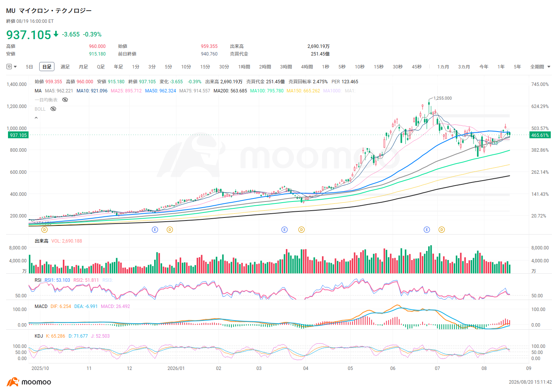Click the earnings marker E in March 2026
This screenshot has width=558, height=392.
(x=284, y=230)
